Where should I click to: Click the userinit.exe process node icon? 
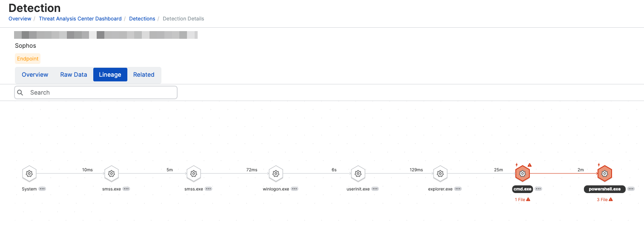coord(358,173)
